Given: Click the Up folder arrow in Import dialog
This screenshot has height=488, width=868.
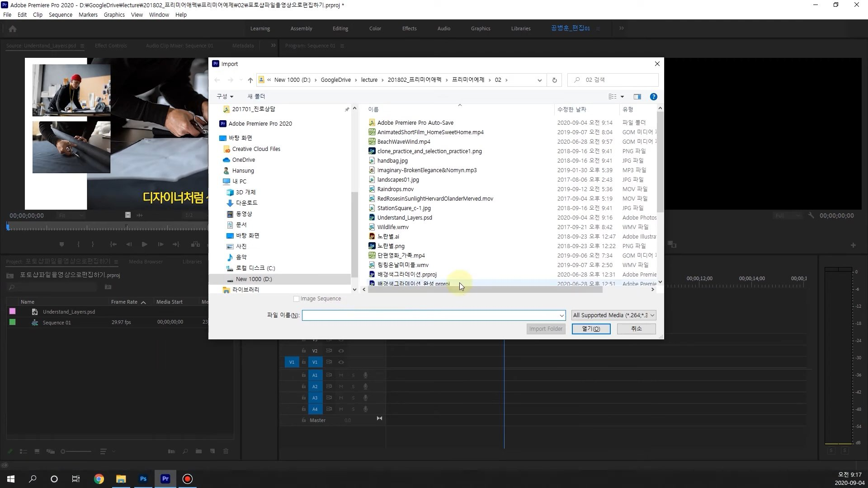Looking at the screenshot, I should pyautogui.click(x=250, y=80).
